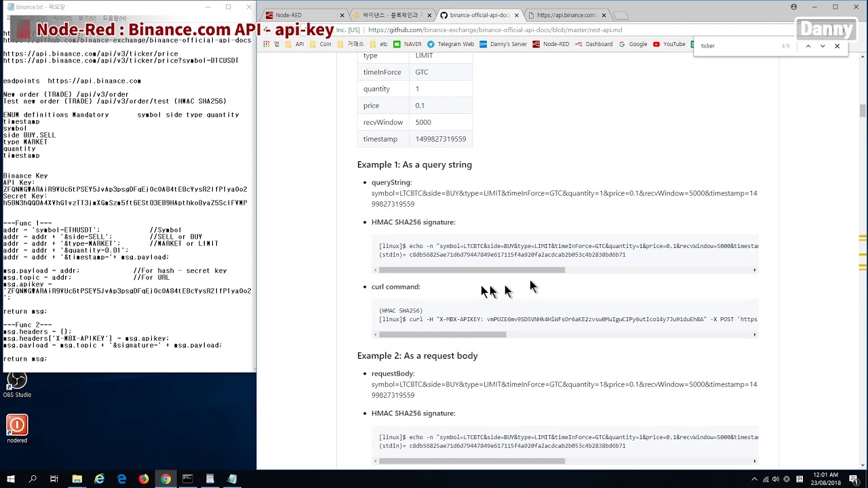Open the etc bookmarks folder
Screen dimensions: 868x488
tap(378, 44)
